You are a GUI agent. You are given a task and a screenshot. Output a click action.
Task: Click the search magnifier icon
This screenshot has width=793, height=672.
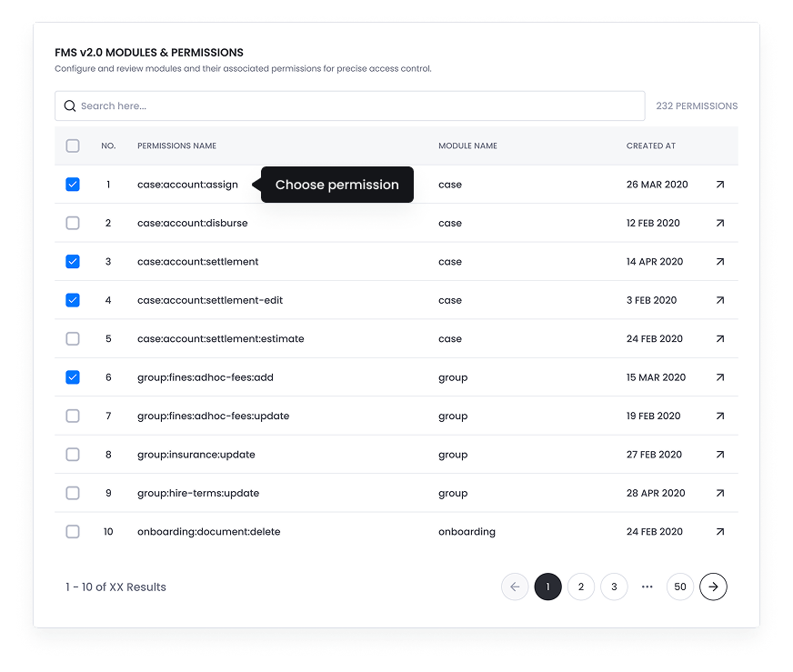click(70, 106)
